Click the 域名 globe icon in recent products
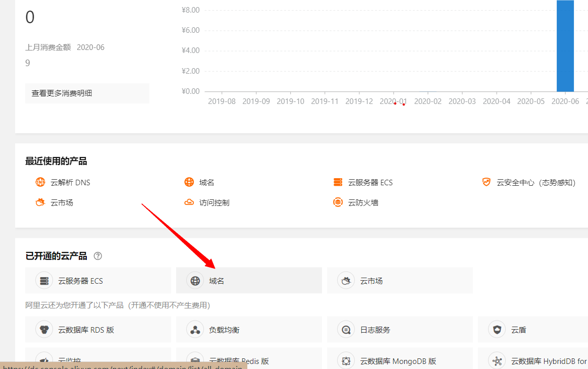Screen dimensions: 588x369 [x=189, y=182]
